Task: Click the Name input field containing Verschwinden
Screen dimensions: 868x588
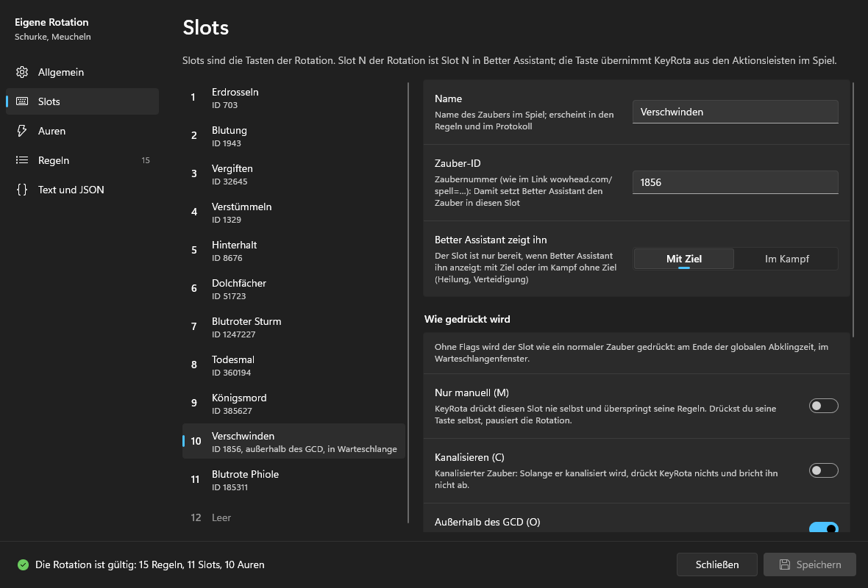Action: pyautogui.click(x=735, y=112)
